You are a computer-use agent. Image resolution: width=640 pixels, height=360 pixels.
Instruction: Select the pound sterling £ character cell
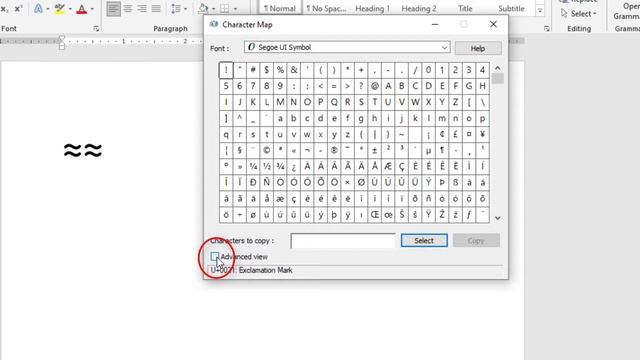[x=456, y=134]
